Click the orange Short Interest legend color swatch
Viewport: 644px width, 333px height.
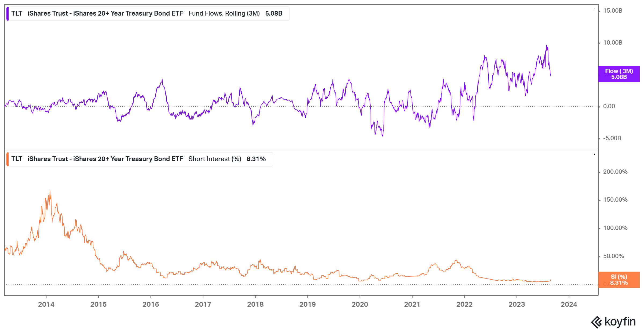[x=8, y=159]
